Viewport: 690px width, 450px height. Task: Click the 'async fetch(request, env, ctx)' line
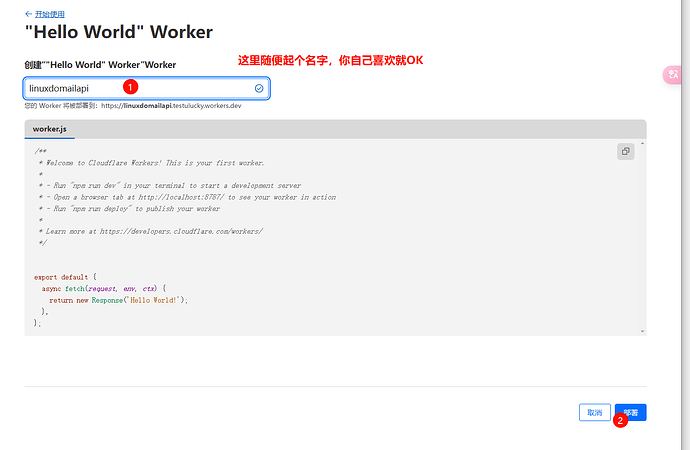pos(104,289)
